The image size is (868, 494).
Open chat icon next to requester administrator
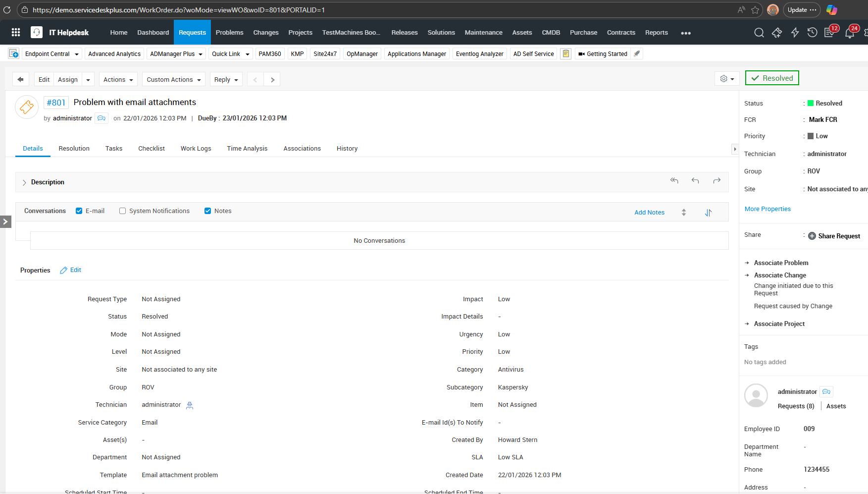point(102,118)
